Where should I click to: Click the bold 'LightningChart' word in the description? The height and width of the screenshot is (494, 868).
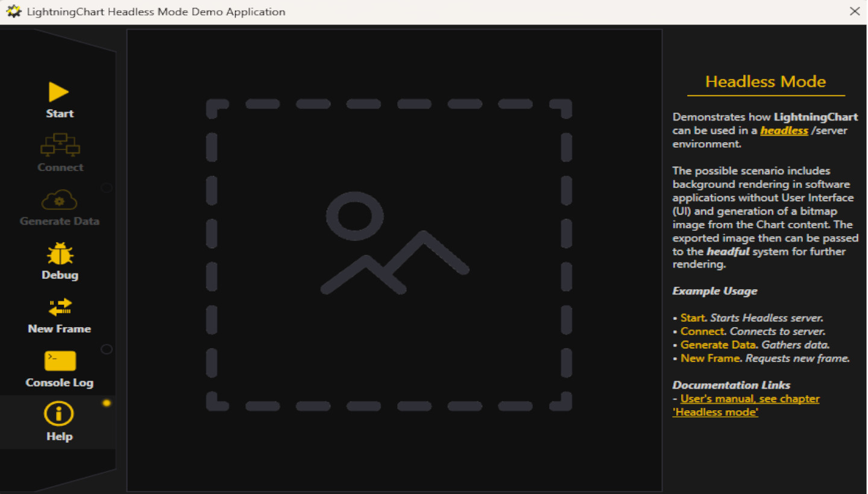(x=816, y=117)
